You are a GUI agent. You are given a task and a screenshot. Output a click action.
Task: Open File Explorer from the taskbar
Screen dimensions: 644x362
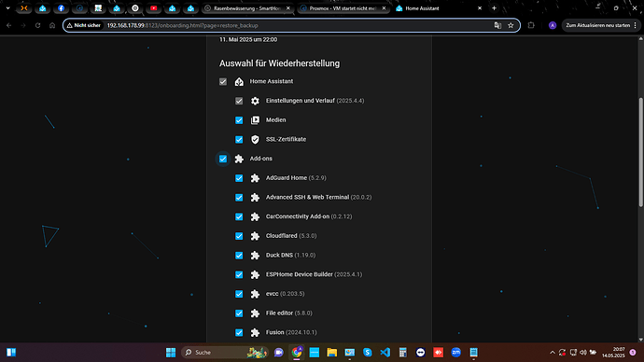pos(332,352)
